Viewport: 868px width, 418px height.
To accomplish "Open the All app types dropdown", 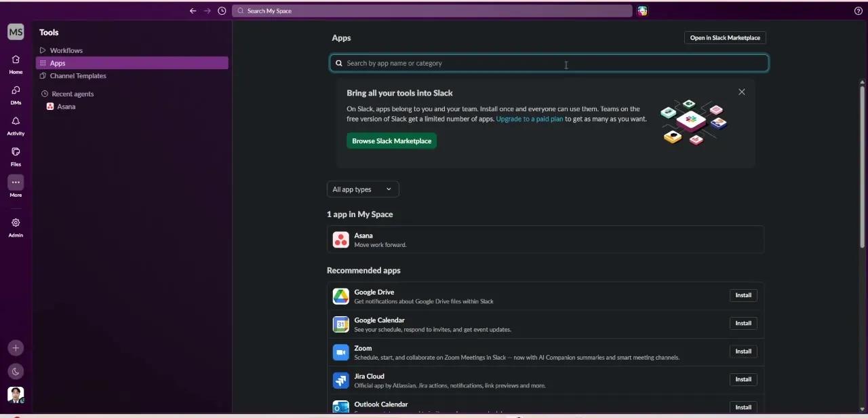I will point(363,189).
